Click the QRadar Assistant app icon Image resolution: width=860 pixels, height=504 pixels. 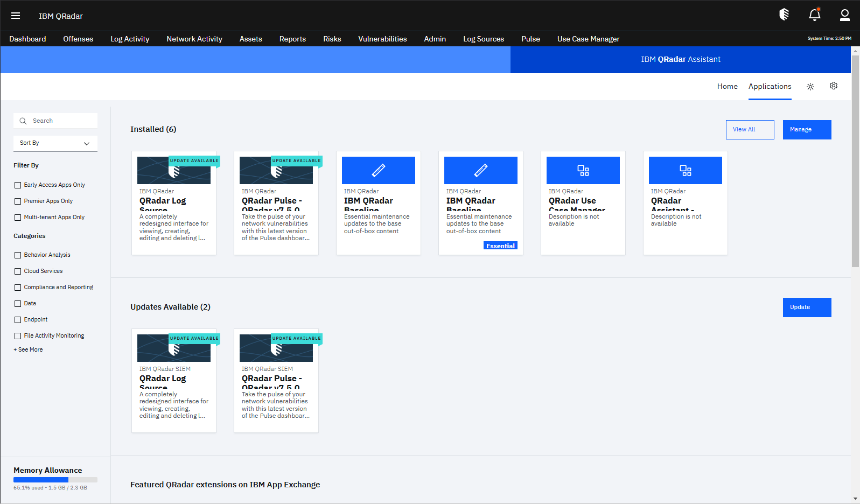[x=686, y=170]
